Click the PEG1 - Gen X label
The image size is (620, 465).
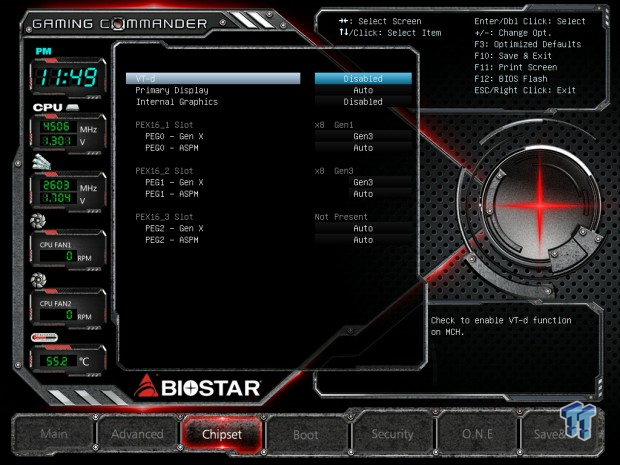(x=174, y=182)
